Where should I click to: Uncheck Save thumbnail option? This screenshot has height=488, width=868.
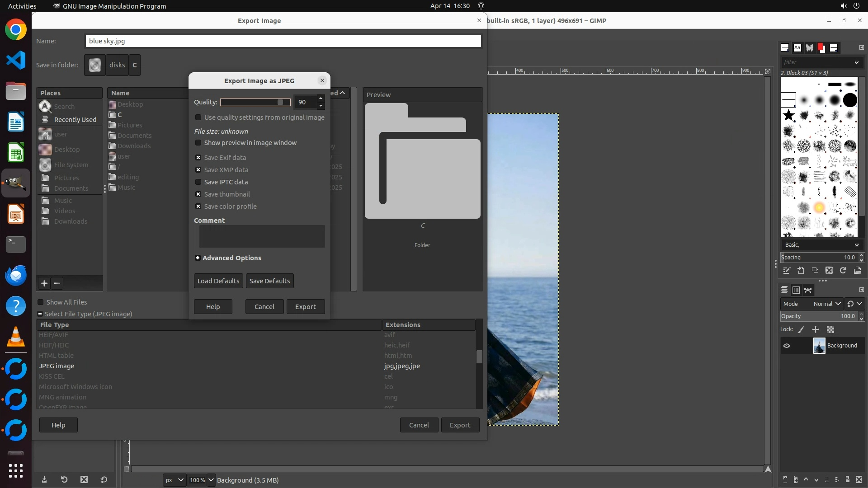[198, 194]
